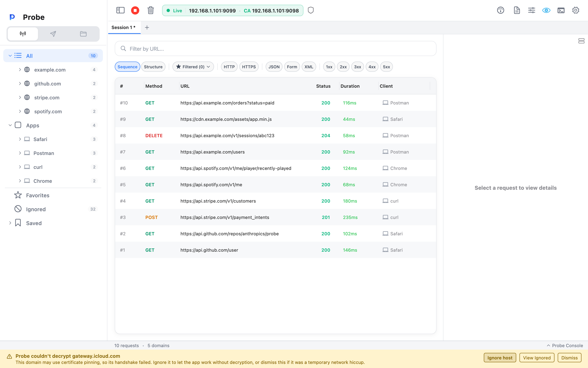Select the Sequence view
Image resolution: width=588 pixels, height=368 pixels.
(x=127, y=67)
